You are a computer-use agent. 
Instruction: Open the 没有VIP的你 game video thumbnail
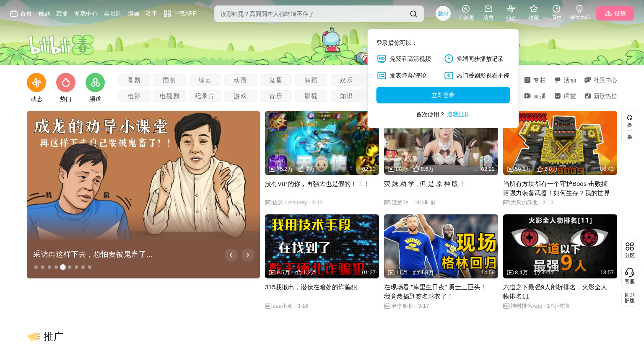point(322,143)
